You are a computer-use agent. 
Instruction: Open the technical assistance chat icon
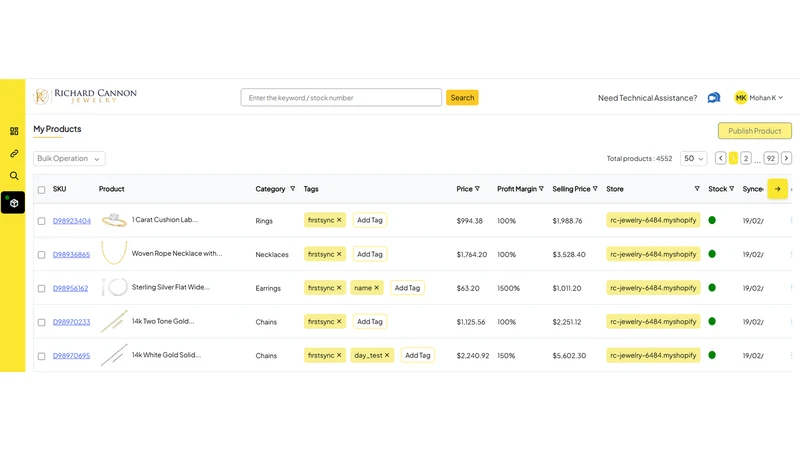click(714, 97)
